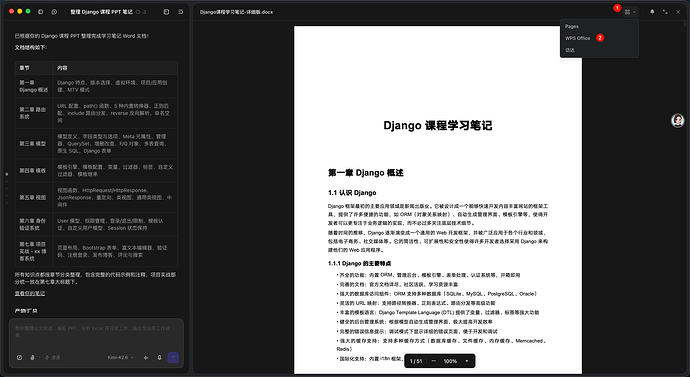Click the 第四章 模板 table cell
The image size is (690, 377).
click(34, 170)
